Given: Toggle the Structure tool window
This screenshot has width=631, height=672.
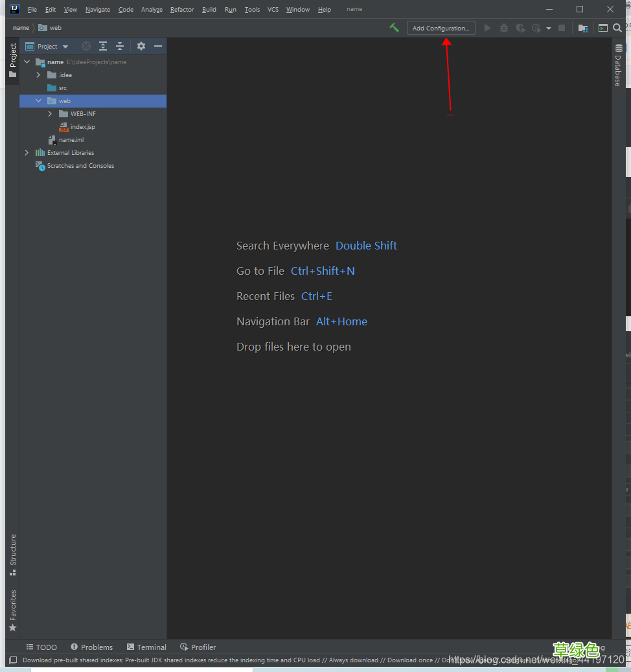Looking at the screenshot, I should tap(12, 554).
